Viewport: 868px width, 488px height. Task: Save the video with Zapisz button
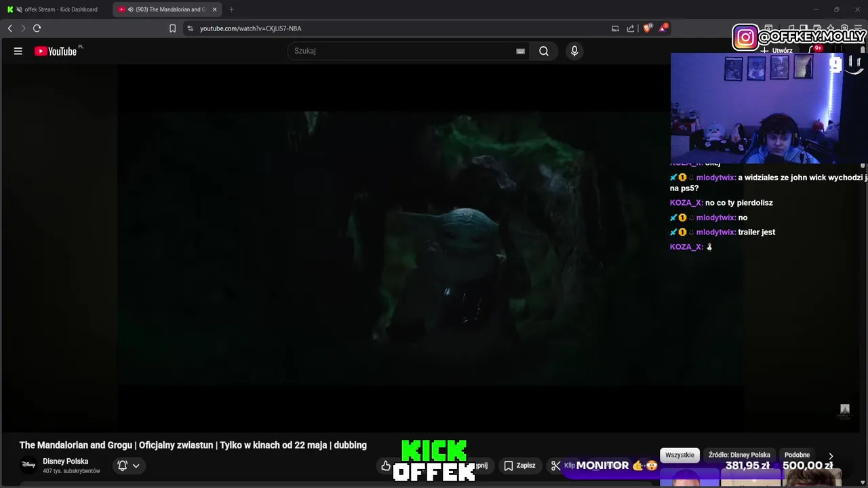click(519, 466)
